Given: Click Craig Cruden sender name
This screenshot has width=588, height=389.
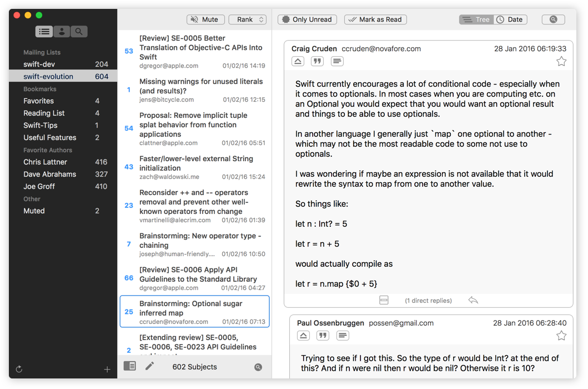Looking at the screenshot, I should pyautogui.click(x=314, y=49).
